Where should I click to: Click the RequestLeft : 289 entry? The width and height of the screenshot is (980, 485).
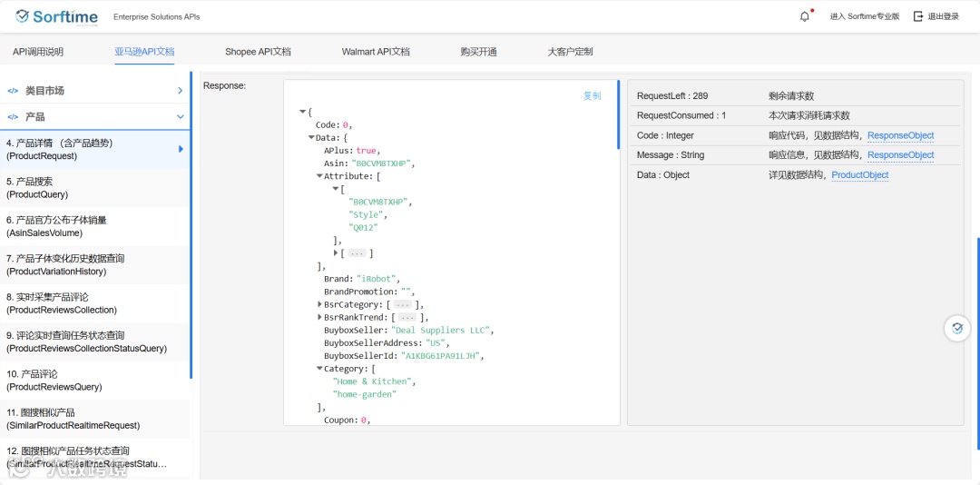pos(672,95)
